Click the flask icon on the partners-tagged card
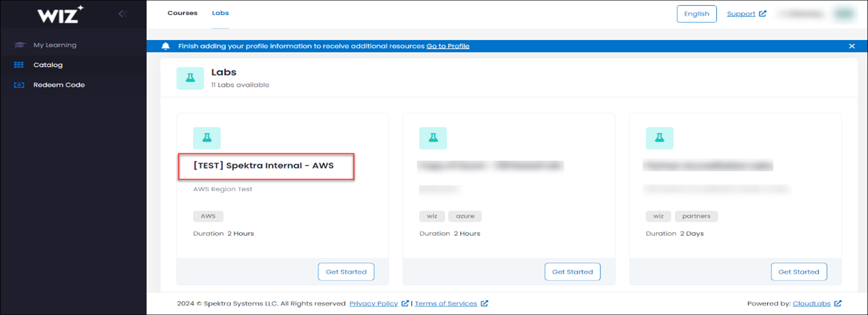The height and width of the screenshot is (315, 868). pyautogui.click(x=659, y=138)
